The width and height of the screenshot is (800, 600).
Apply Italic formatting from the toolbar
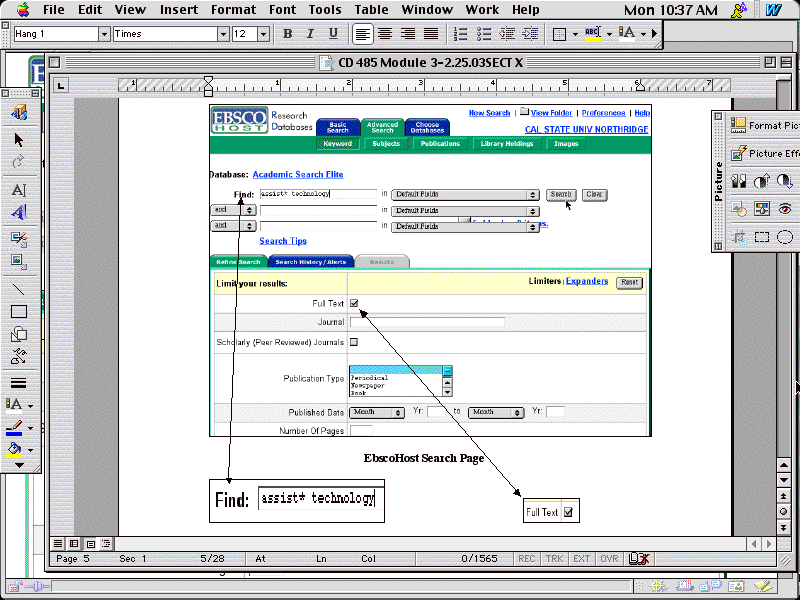tap(310, 34)
